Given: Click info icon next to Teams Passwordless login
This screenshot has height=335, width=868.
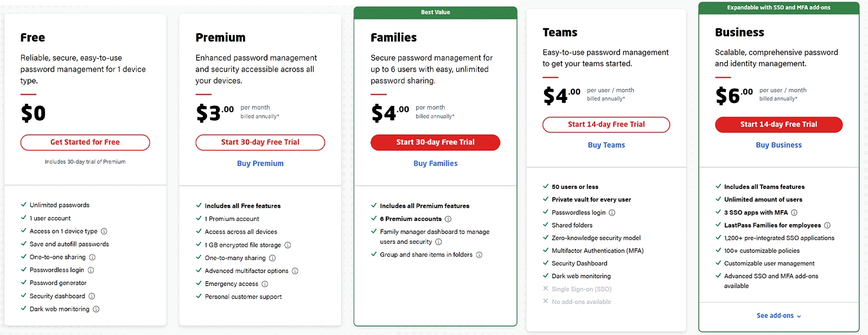Looking at the screenshot, I should pos(612,213).
